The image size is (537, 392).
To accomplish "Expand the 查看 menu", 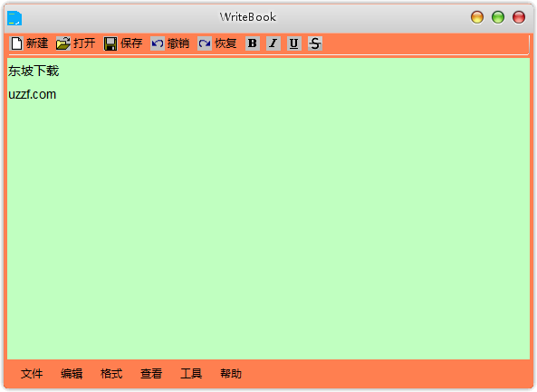I will 151,374.
